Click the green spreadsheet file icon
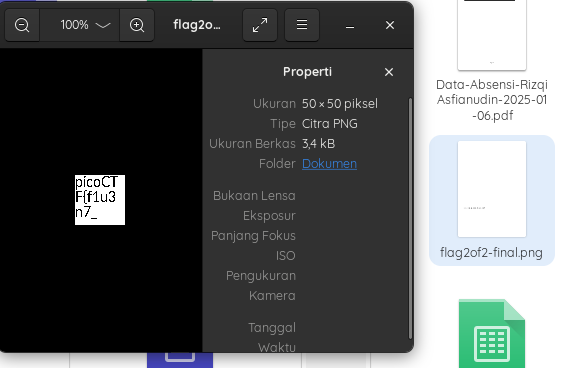This screenshot has width=565, height=368. (x=492, y=333)
